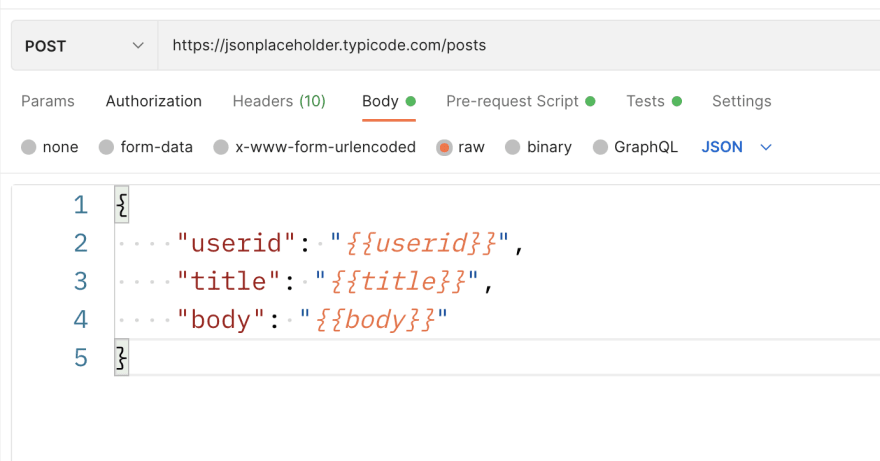The width and height of the screenshot is (880, 461).
Task: Switch to the Params tab
Action: (x=48, y=101)
